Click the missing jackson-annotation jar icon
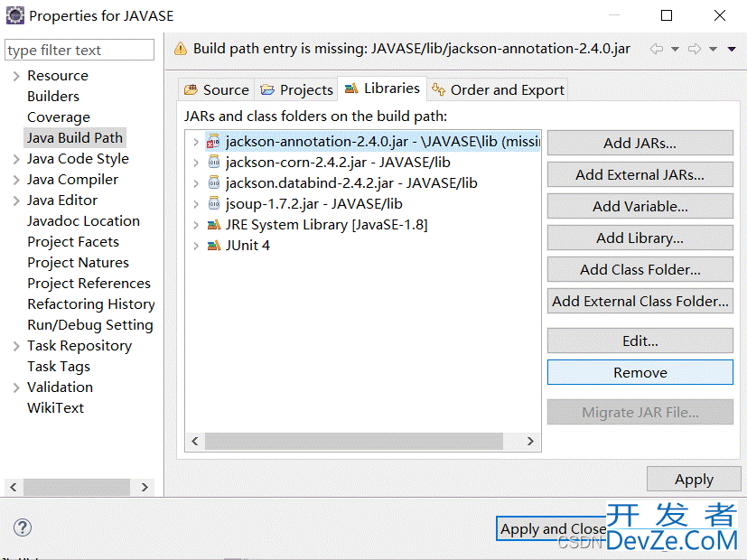The image size is (747, 560). pyautogui.click(x=213, y=142)
